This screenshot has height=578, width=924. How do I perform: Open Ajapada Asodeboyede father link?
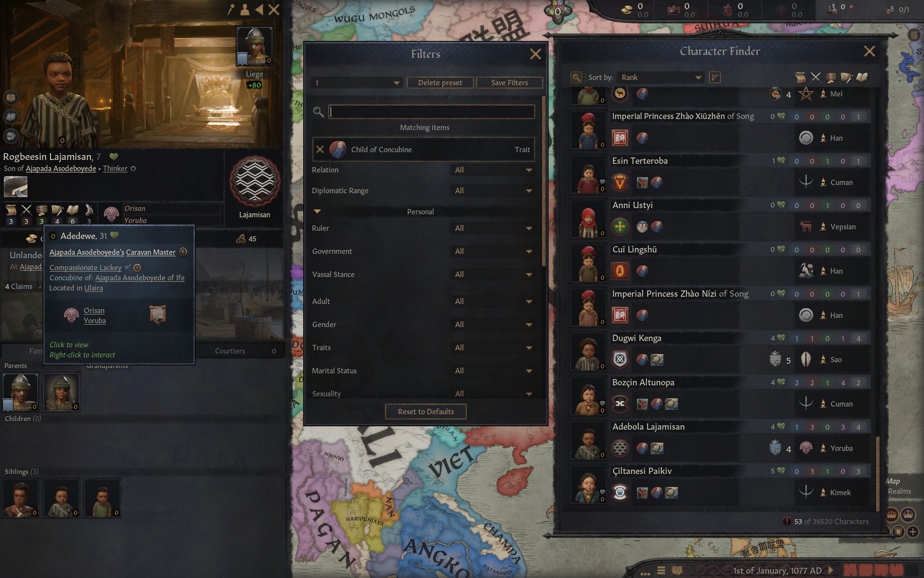[x=61, y=169]
